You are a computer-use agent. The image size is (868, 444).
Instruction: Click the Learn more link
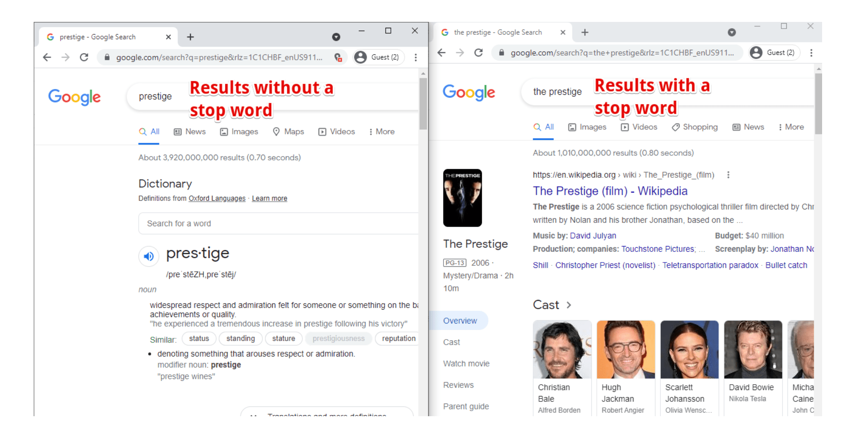270,198
